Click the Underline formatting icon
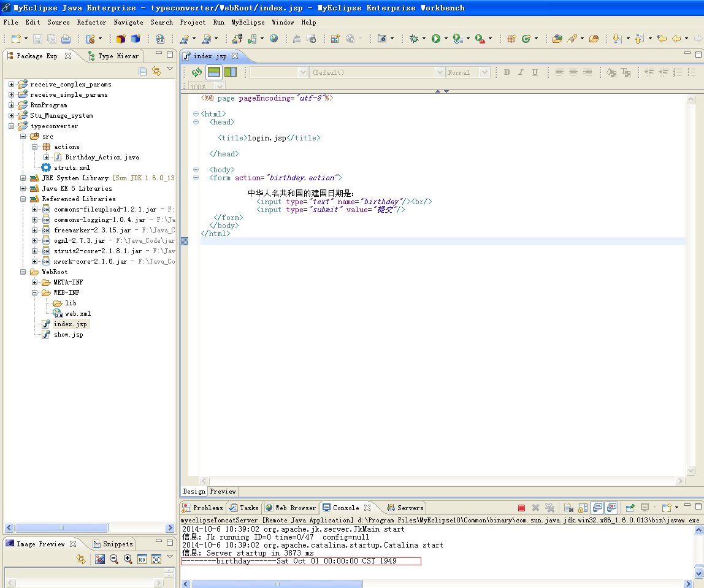This screenshot has width=704, height=588. pos(535,72)
